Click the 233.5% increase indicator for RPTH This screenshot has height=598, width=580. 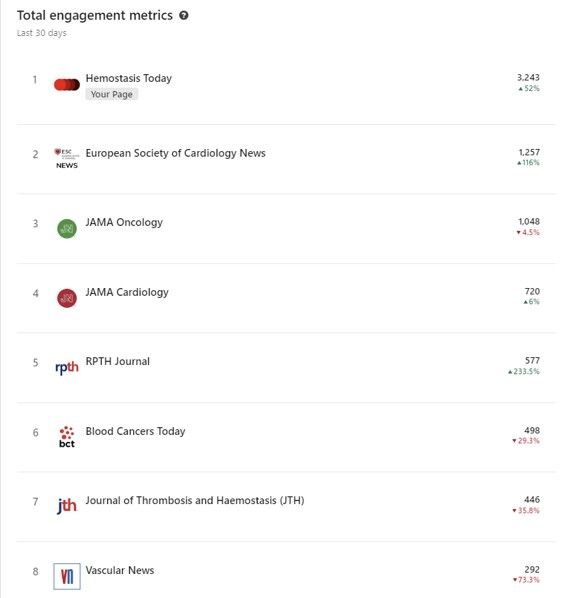[x=524, y=371]
